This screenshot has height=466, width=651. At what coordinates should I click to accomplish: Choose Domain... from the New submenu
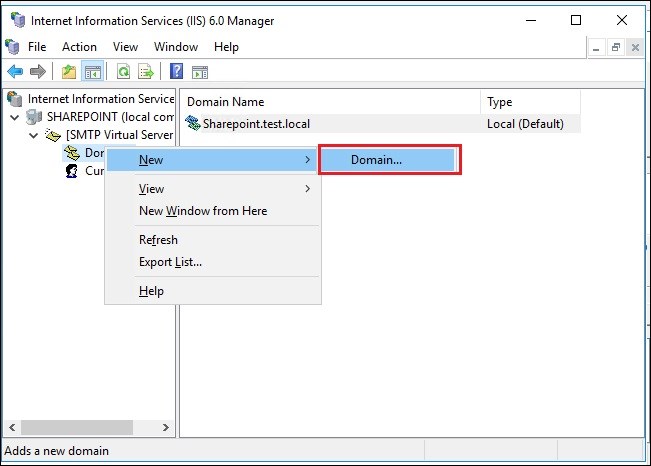[389, 160]
